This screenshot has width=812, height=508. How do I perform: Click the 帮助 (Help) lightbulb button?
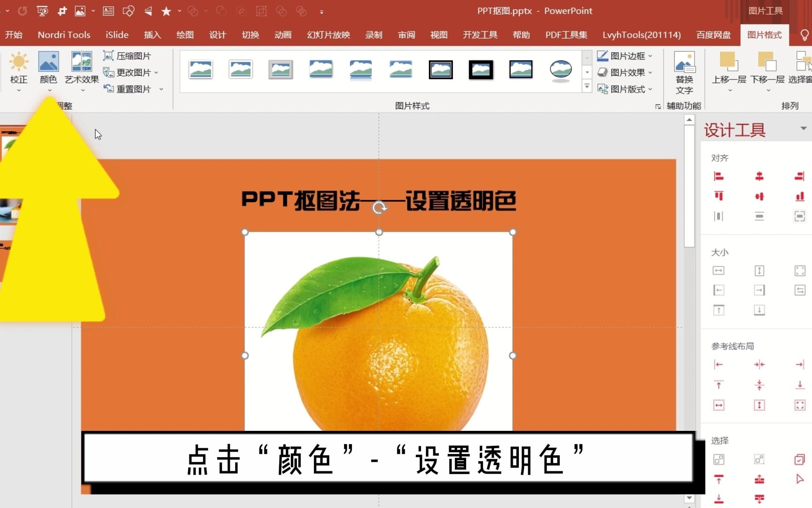tap(805, 34)
